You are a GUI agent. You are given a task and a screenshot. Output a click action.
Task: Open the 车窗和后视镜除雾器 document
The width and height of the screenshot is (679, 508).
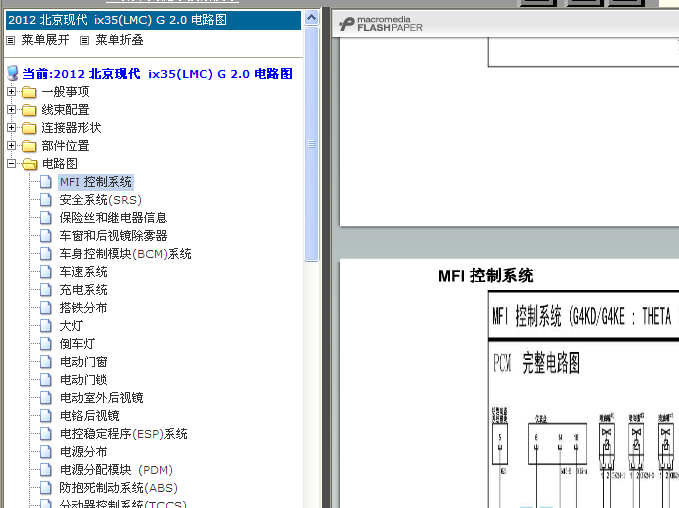pos(113,236)
